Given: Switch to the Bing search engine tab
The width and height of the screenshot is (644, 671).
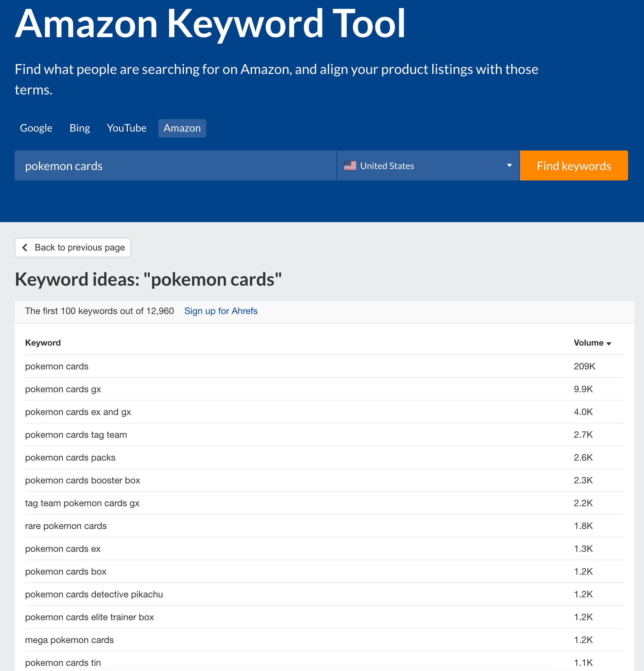Looking at the screenshot, I should 79,128.
